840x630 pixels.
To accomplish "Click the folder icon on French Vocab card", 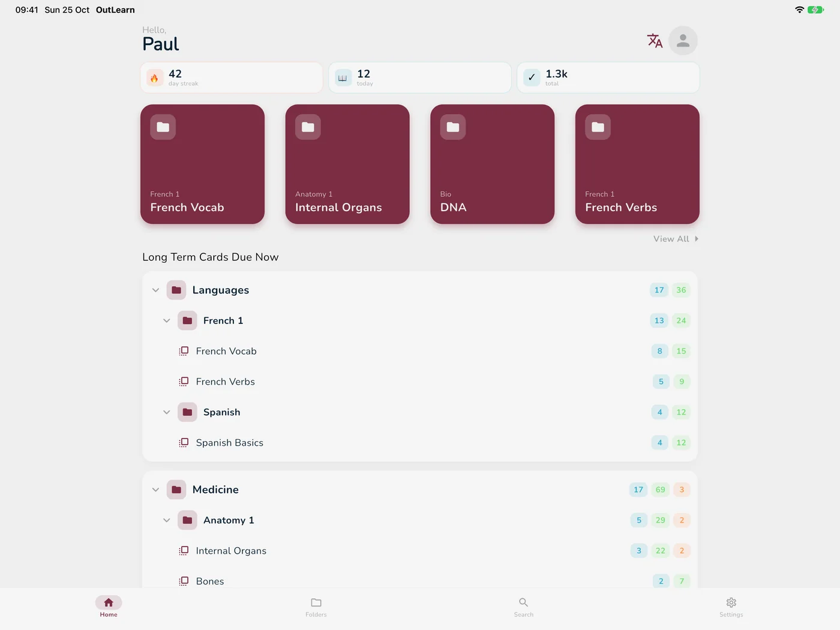I will (163, 127).
